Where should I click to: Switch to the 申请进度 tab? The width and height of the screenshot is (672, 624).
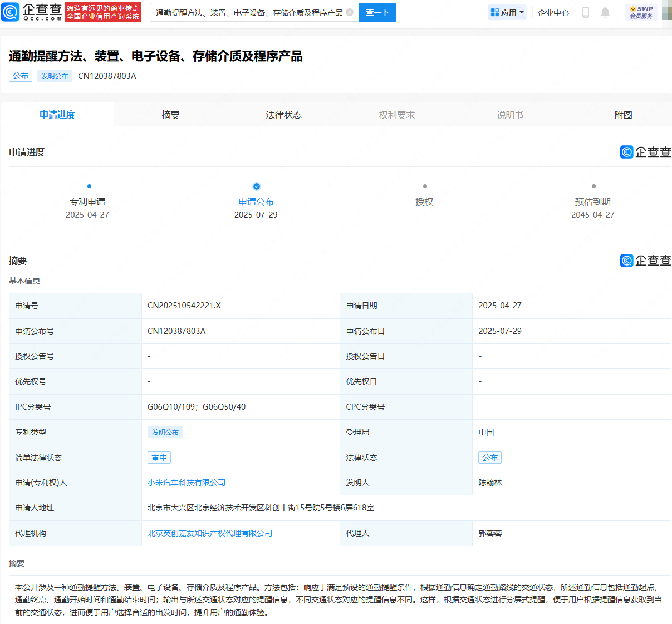coord(57,115)
